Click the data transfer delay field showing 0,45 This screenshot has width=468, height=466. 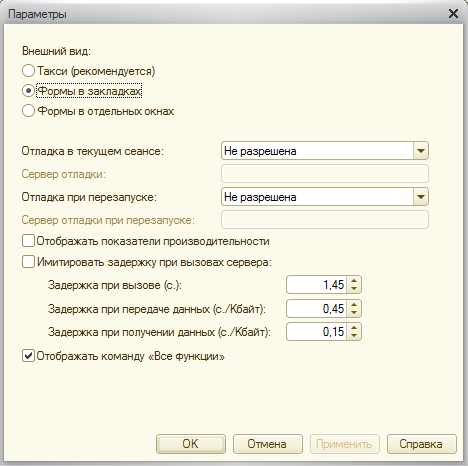tap(317, 308)
